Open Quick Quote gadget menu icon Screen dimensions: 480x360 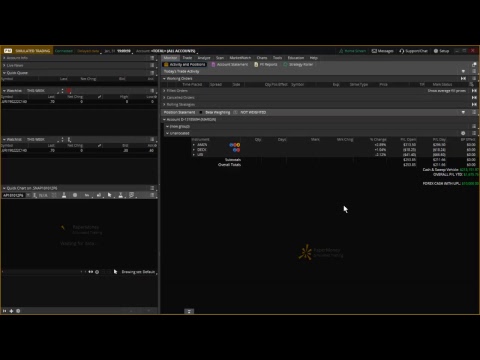[152, 73]
